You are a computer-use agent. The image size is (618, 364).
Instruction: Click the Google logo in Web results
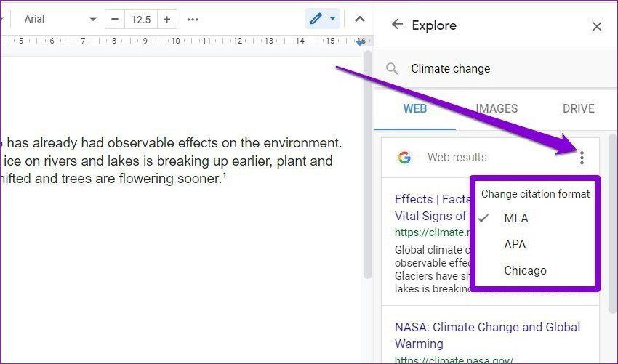tap(404, 158)
